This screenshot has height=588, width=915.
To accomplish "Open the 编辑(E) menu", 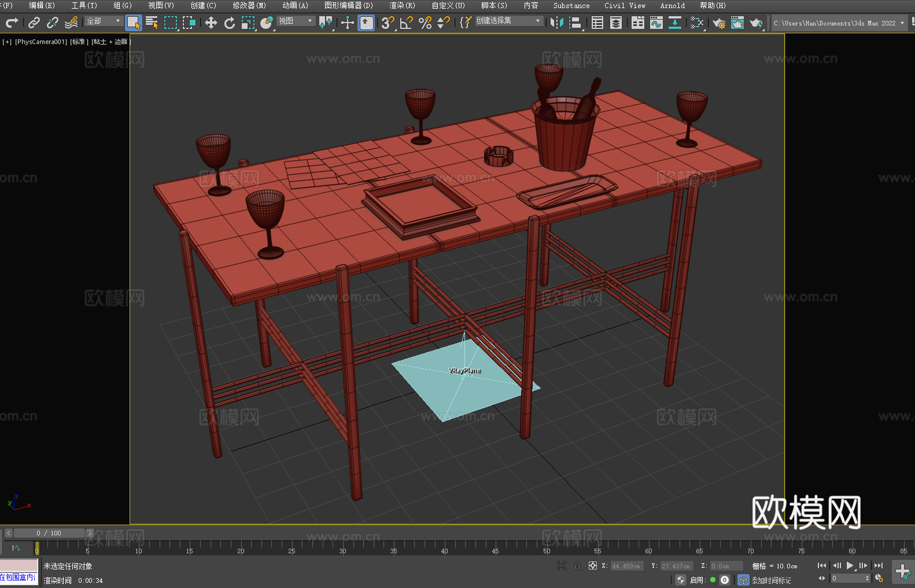I will click(x=42, y=5).
